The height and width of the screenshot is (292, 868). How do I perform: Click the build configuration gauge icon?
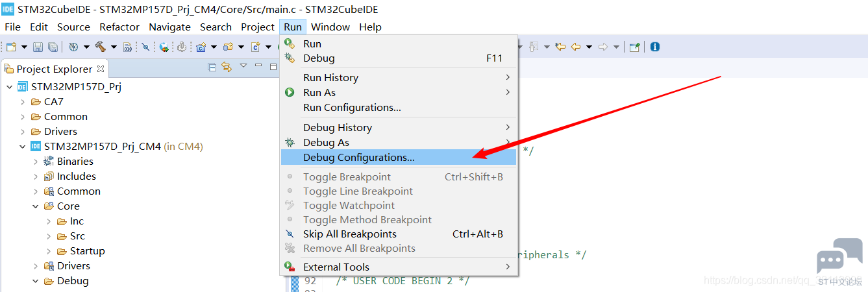pyautogui.click(x=73, y=47)
